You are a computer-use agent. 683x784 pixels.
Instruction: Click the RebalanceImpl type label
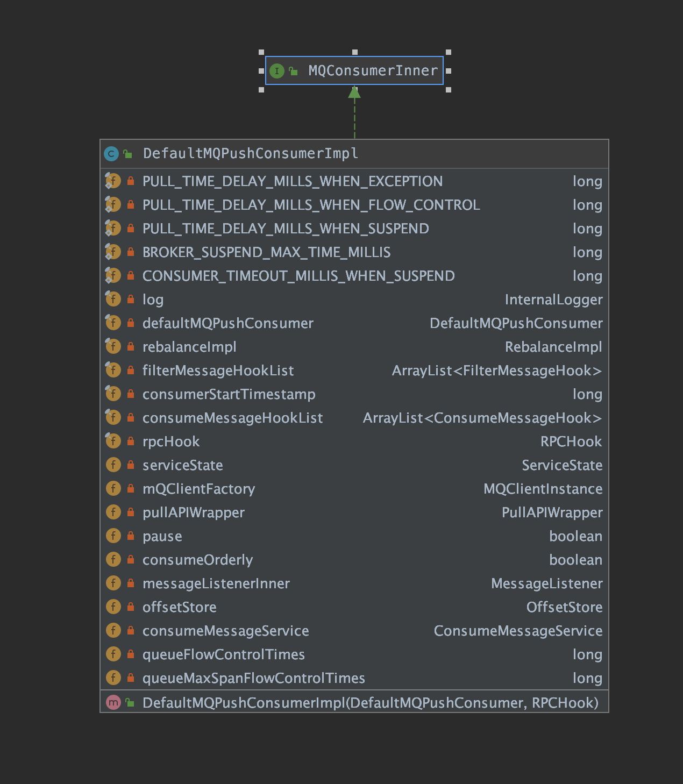[x=553, y=347]
